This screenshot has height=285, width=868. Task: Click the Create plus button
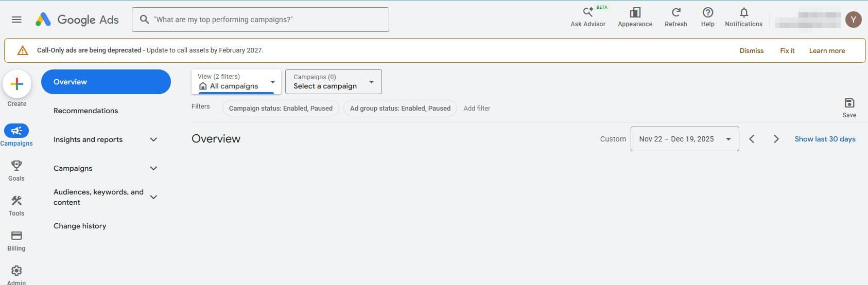[17, 84]
